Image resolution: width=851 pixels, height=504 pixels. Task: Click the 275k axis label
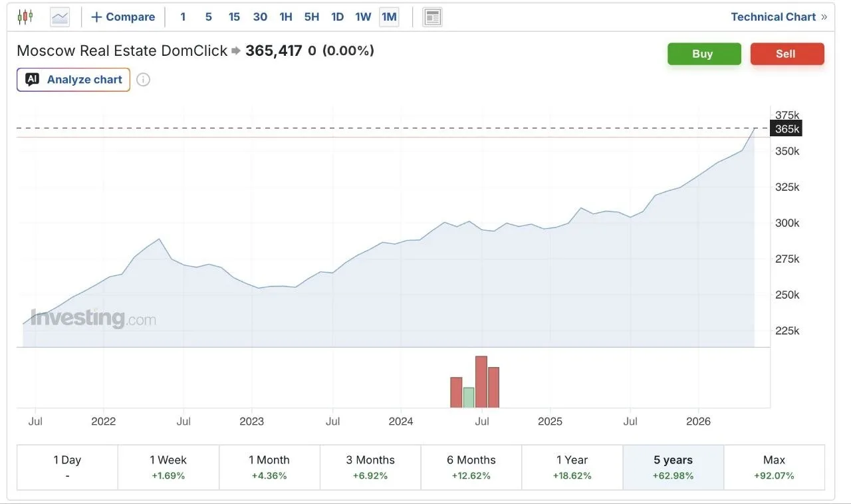point(787,259)
